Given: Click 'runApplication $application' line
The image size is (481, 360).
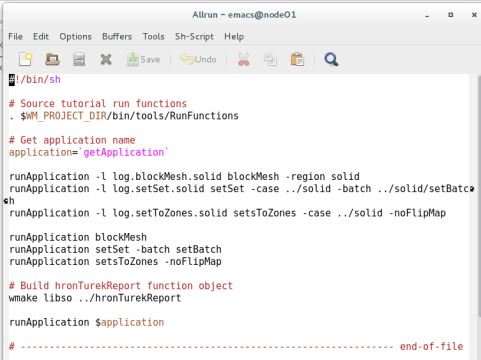Looking at the screenshot, I should point(87,322).
